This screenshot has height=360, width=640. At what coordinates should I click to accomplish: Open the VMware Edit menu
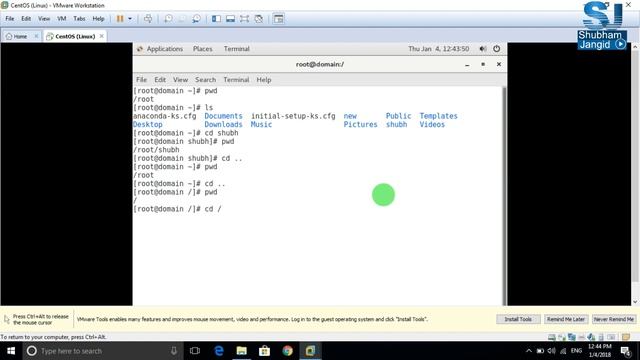tap(26, 19)
